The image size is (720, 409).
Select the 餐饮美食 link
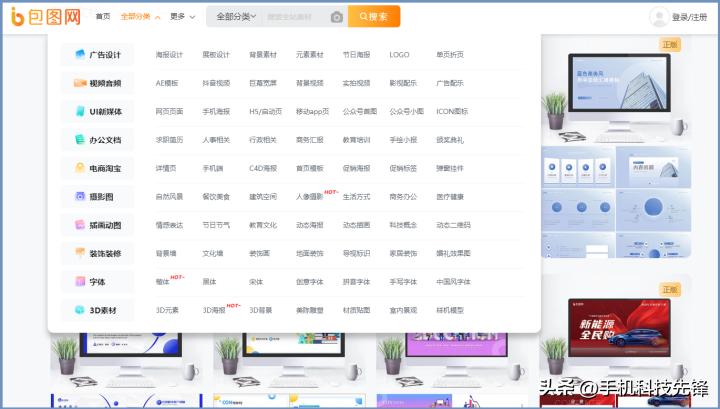click(216, 196)
